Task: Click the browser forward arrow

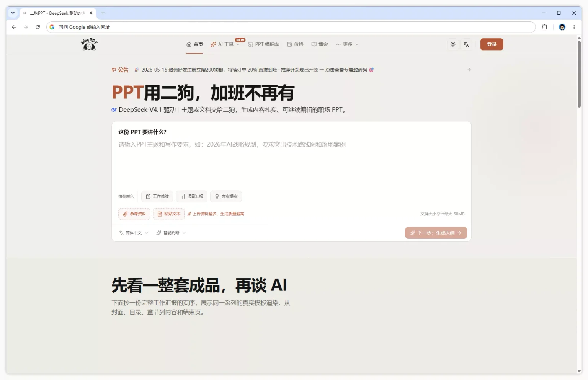Action: click(26, 27)
